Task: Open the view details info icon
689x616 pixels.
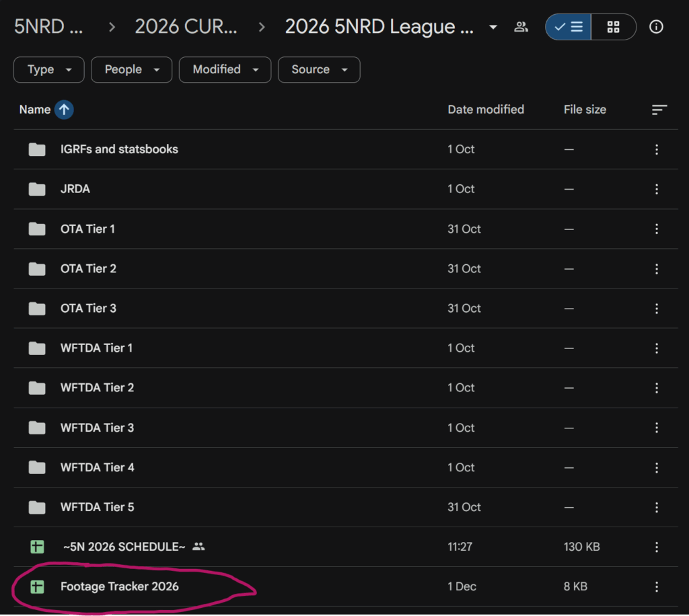Action: pos(656,27)
